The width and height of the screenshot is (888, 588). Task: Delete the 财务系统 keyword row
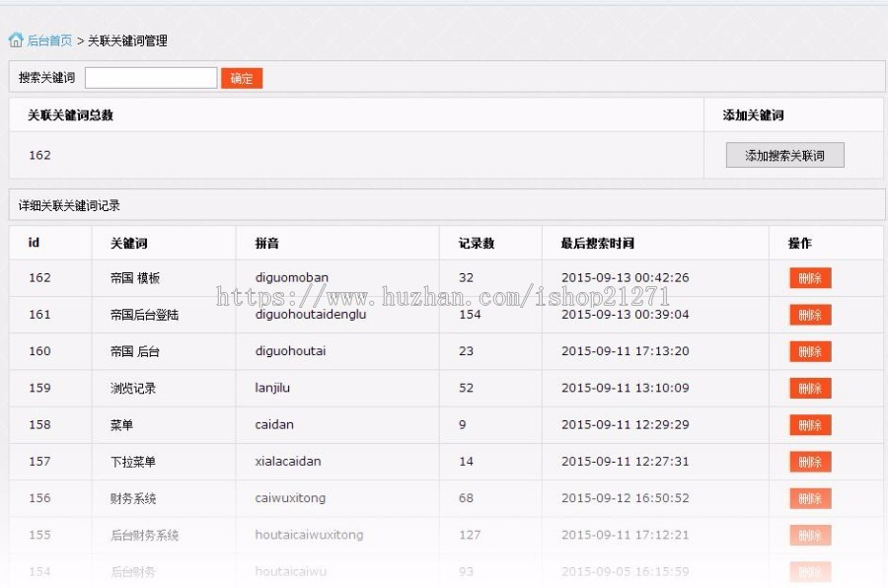810,498
